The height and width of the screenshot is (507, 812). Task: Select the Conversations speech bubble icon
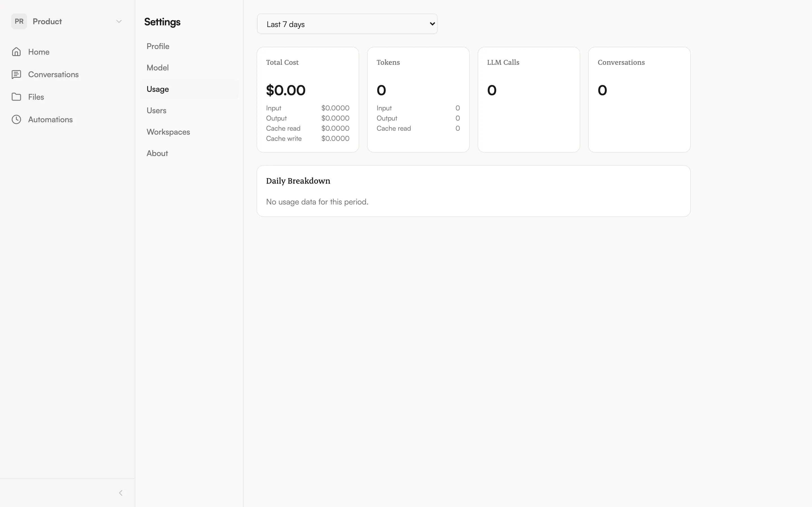pos(16,74)
